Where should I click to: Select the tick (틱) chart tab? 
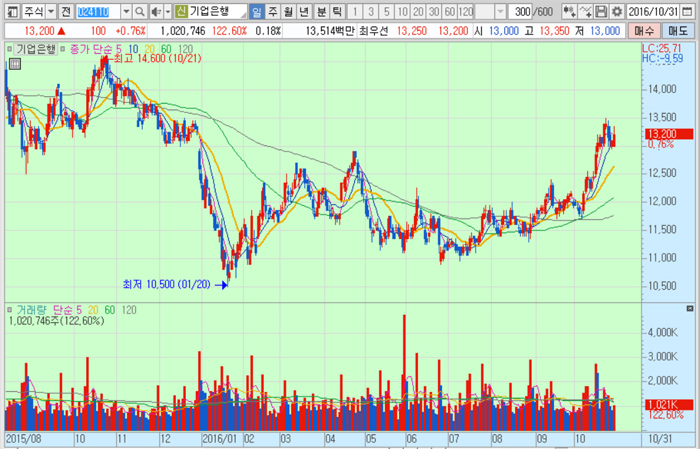point(337,11)
